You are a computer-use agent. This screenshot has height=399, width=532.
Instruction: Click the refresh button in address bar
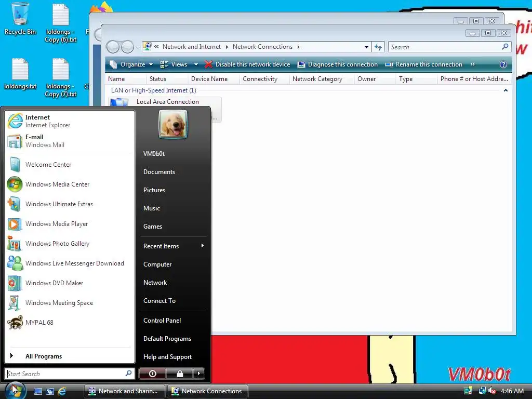378,47
